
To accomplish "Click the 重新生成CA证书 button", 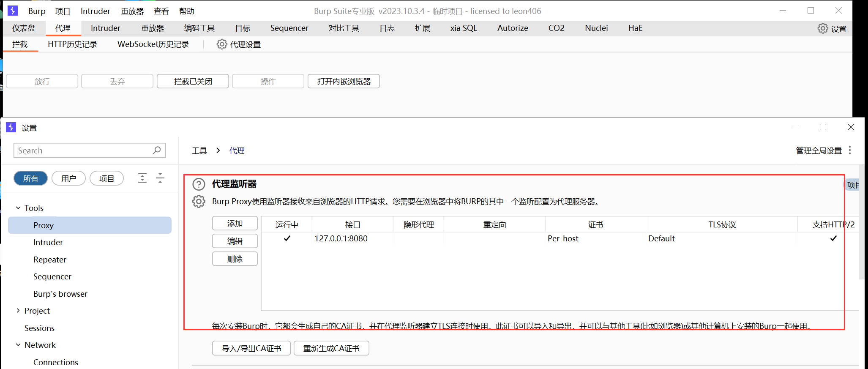I will [x=331, y=348].
